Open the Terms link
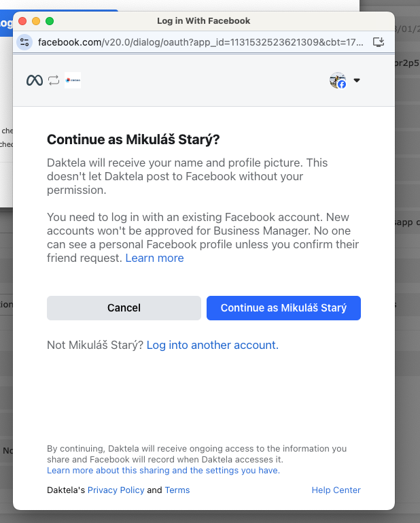The image size is (420, 523). 177,490
